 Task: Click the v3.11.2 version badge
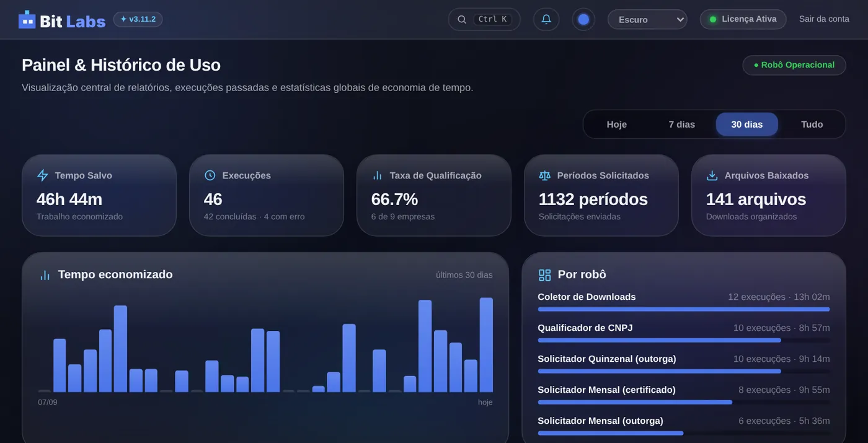click(x=138, y=19)
